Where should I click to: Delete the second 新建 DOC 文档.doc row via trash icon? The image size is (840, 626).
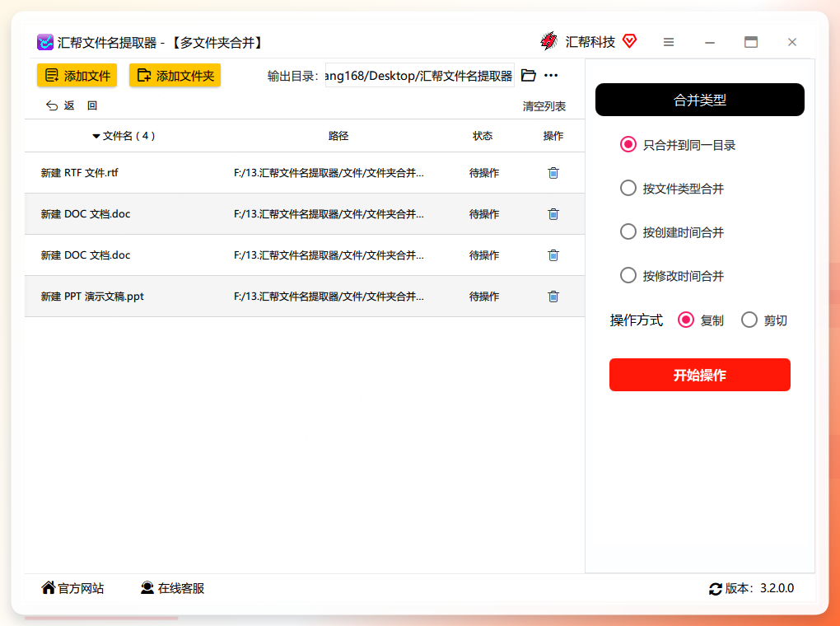point(553,255)
